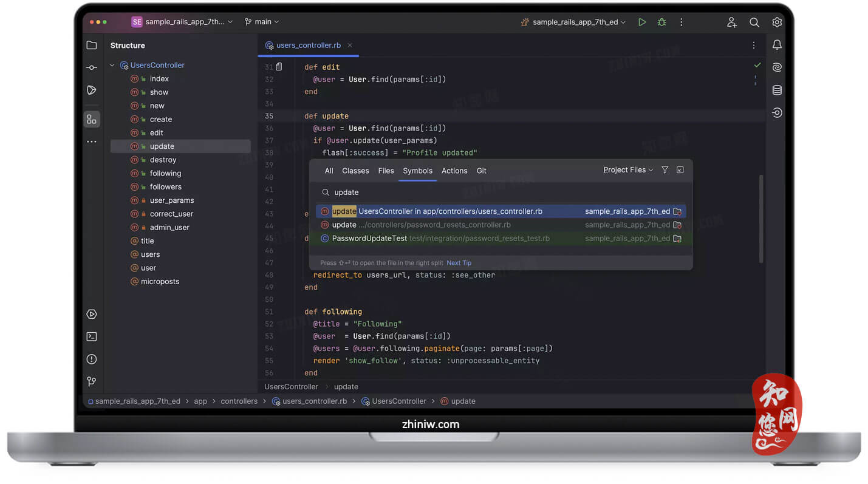Screen dimensions: 868x484
Task: Collapse the UsersController tree node
Action: [112, 65]
